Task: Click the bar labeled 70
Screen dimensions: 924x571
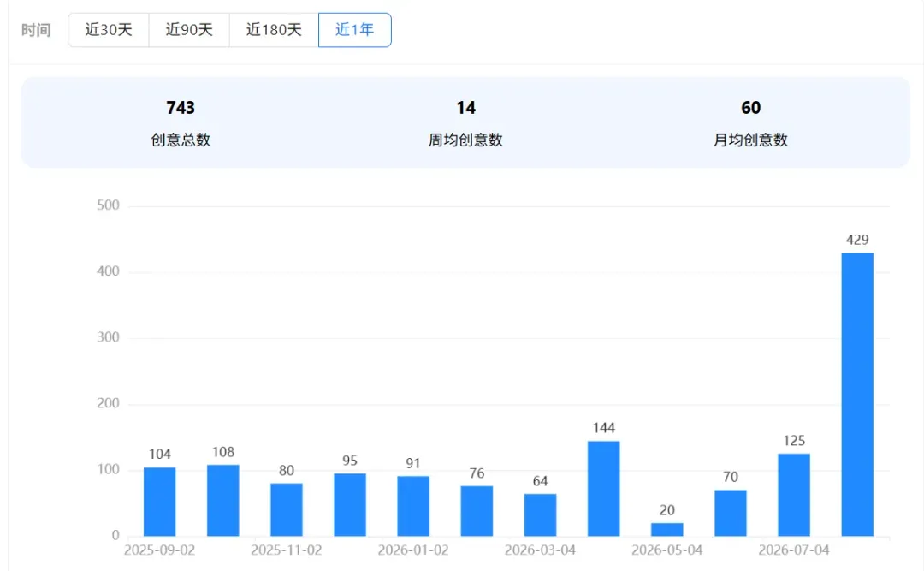Action: tap(731, 513)
